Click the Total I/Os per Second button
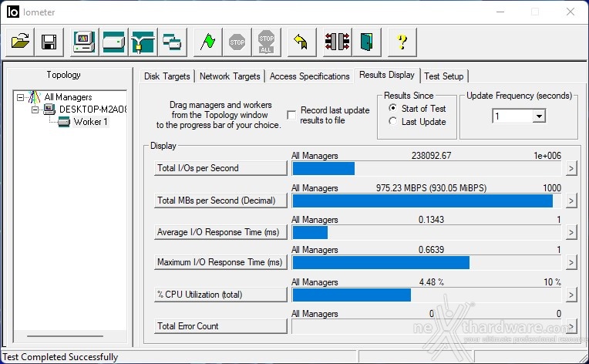The height and width of the screenshot is (364, 589). pyautogui.click(x=220, y=168)
